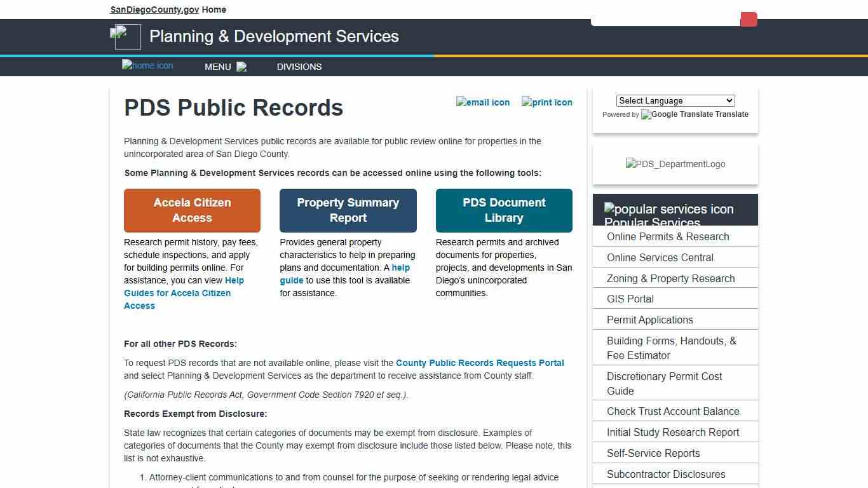The height and width of the screenshot is (488, 868).
Task: Open email sharing via the email icon
Action: pyautogui.click(x=483, y=102)
